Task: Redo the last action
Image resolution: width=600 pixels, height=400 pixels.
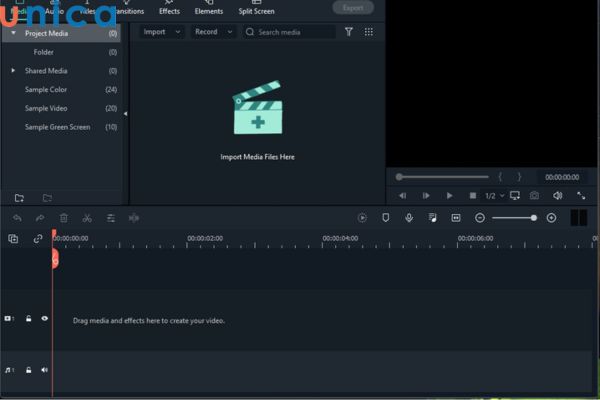Action: coord(40,218)
